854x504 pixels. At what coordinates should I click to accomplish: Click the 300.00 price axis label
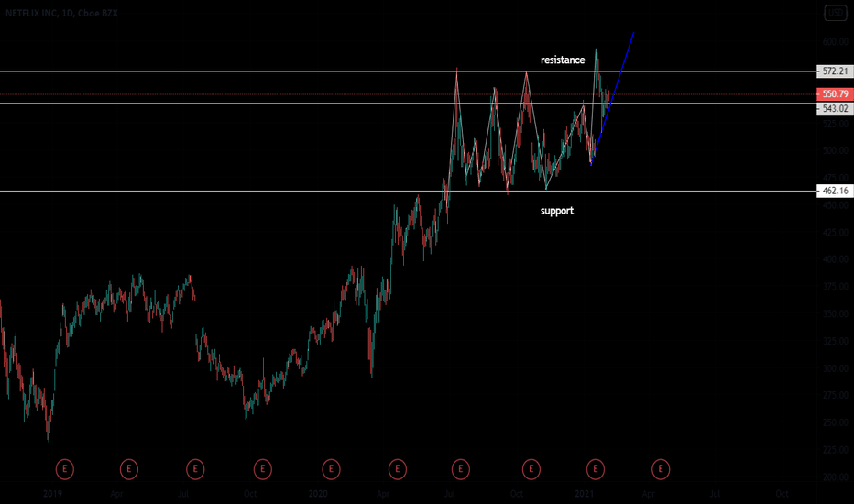pyautogui.click(x=835, y=368)
